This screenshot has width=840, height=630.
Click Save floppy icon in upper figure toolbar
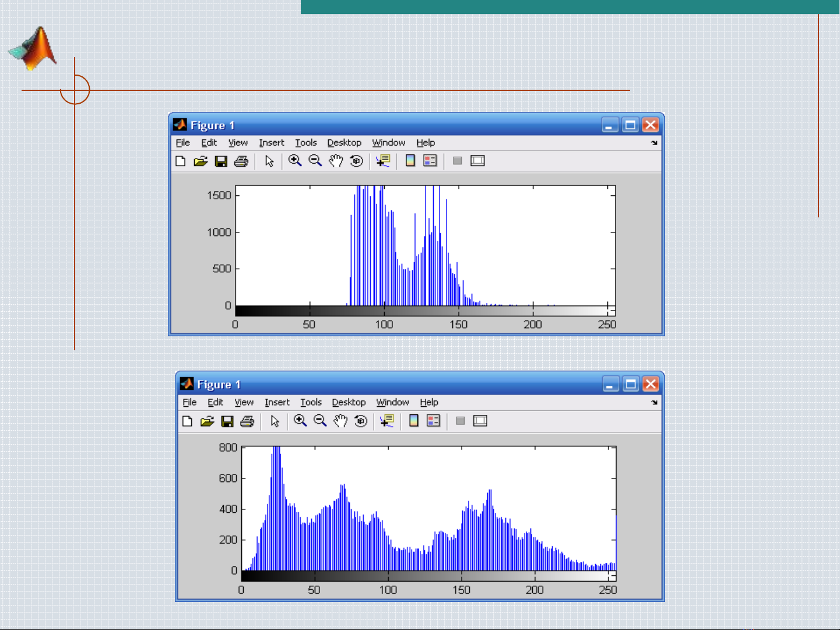click(221, 161)
